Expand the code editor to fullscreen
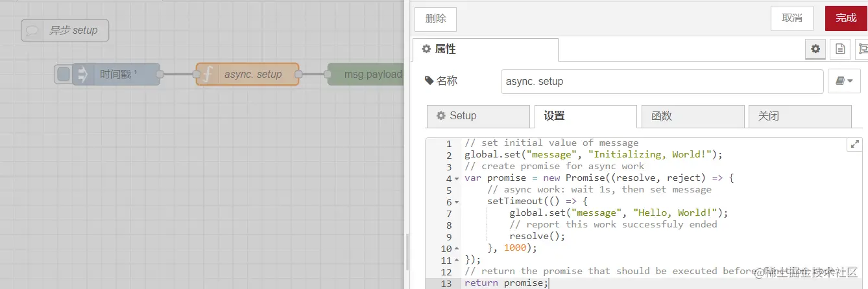868x289 pixels. click(x=855, y=144)
